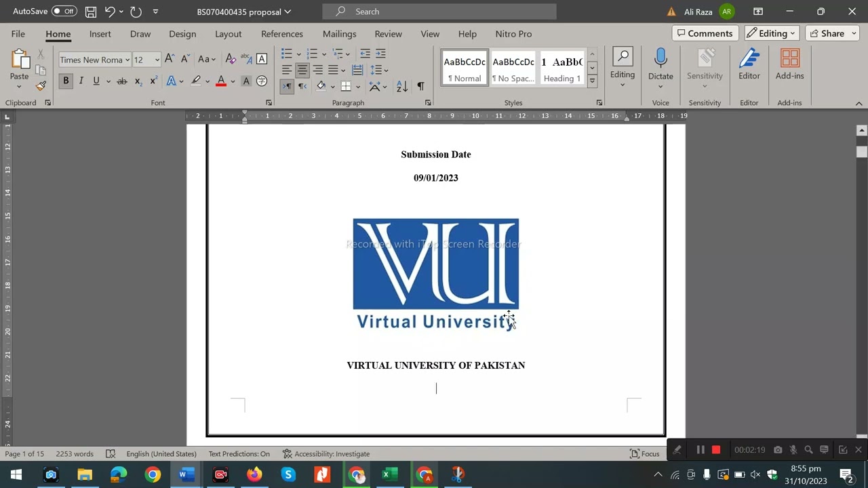The image size is (868, 488).
Task: Save the document from the title bar
Action: (x=90, y=12)
